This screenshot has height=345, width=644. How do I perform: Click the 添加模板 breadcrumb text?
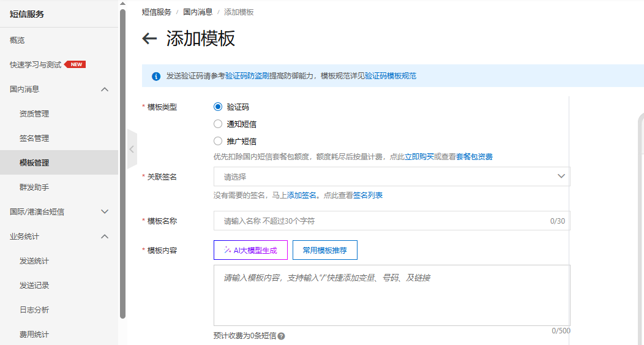click(239, 12)
